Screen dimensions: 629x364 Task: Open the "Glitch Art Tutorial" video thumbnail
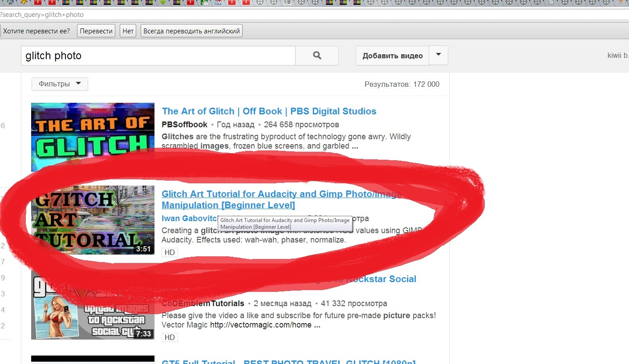pos(93,220)
